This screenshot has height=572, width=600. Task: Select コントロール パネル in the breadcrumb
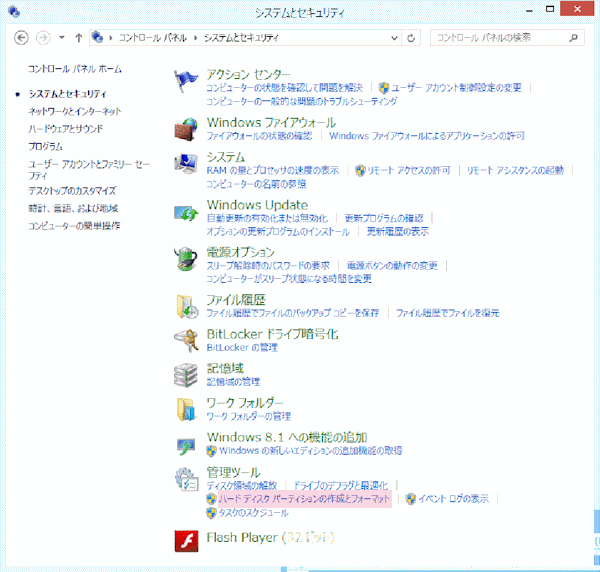153,38
